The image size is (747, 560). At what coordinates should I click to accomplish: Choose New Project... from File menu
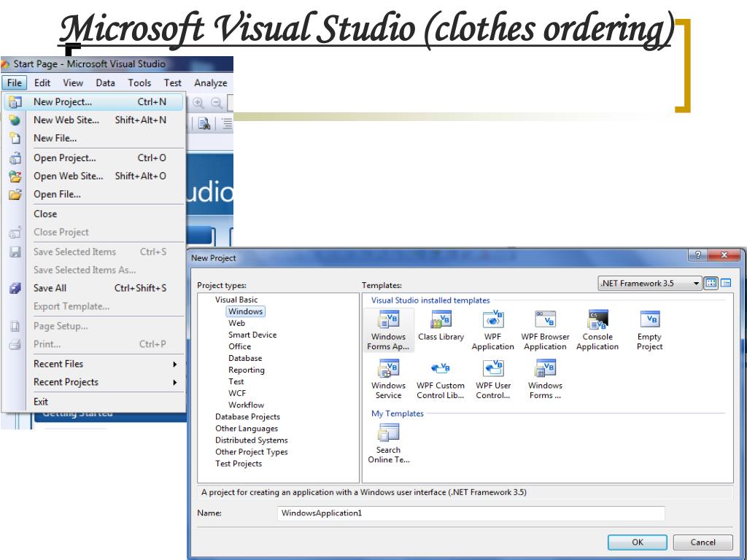[93, 102]
